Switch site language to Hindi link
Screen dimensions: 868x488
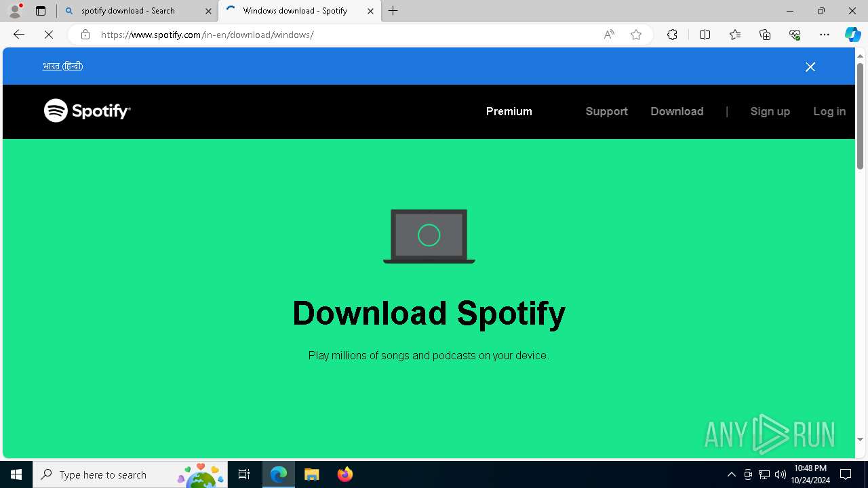pyautogui.click(x=62, y=66)
